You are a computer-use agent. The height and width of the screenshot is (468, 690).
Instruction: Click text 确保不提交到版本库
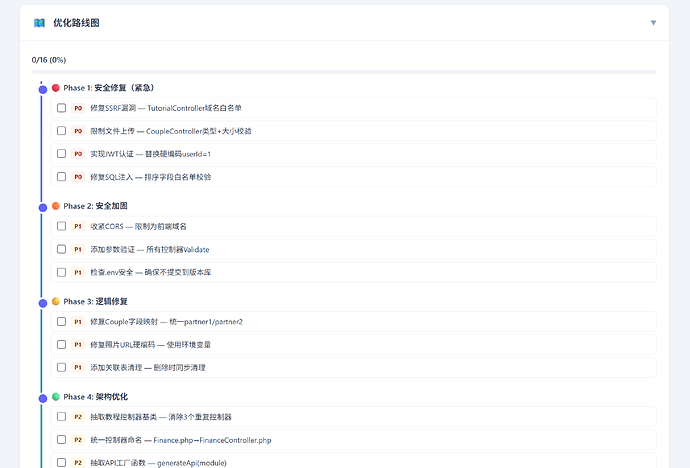pos(178,273)
